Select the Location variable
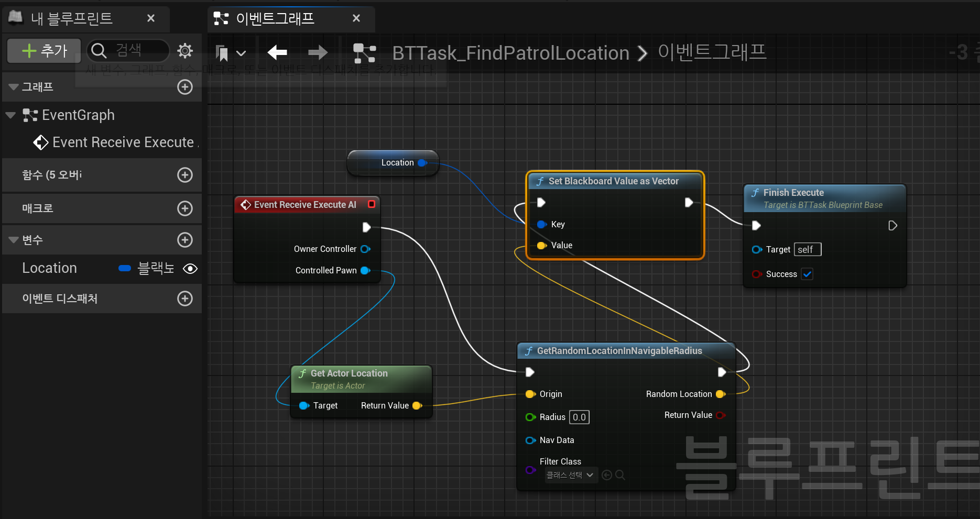Viewport: 980px width, 519px height. click(49, 268)
